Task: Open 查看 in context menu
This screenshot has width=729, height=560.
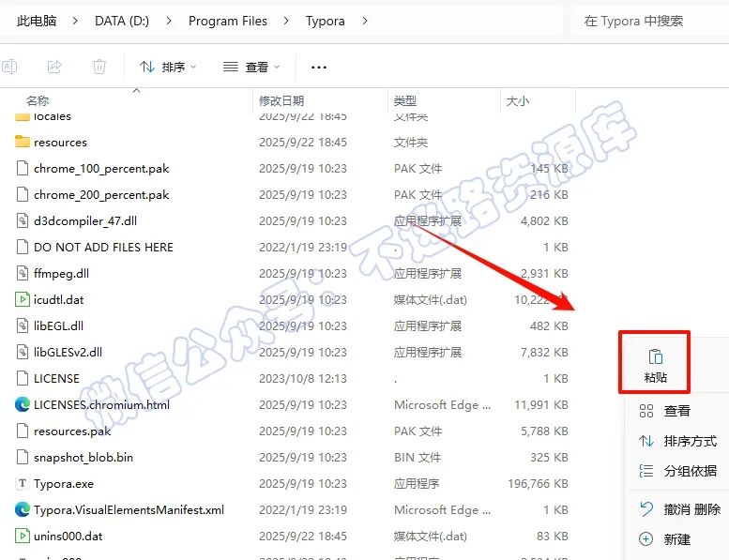Action: (x=676, y=411)
